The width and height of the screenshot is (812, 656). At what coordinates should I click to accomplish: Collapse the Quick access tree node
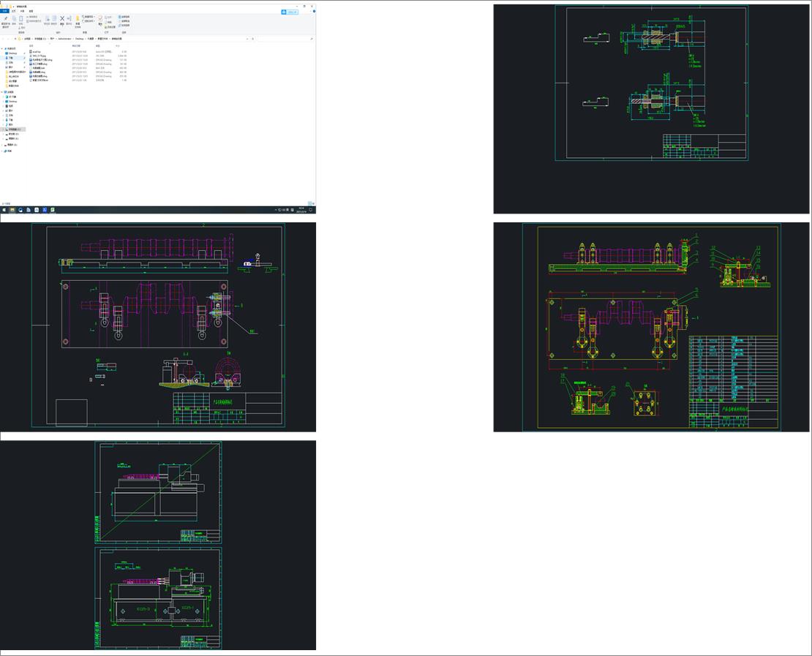(2, 49)
